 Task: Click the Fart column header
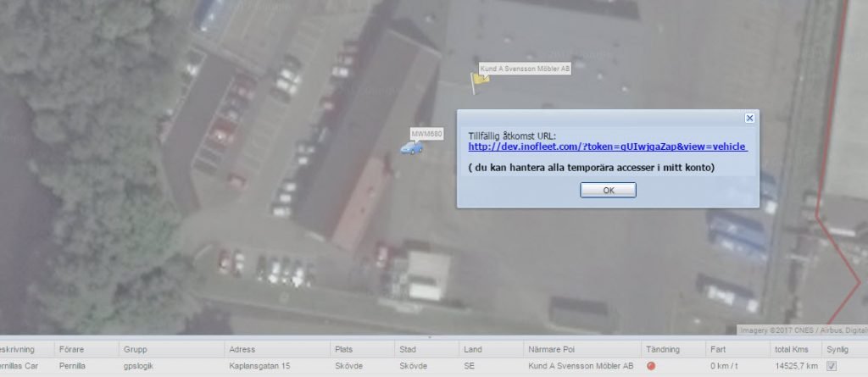click(720, 349)
